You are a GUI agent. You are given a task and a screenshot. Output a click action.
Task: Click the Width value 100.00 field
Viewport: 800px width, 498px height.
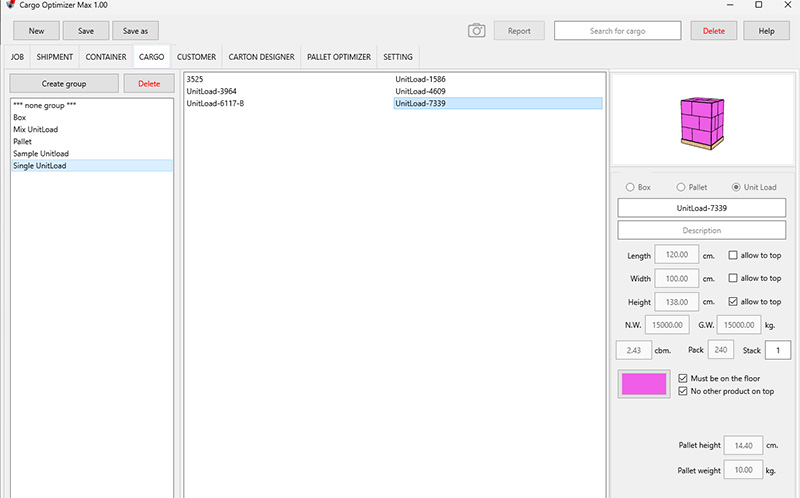click(x=677, y=279)
